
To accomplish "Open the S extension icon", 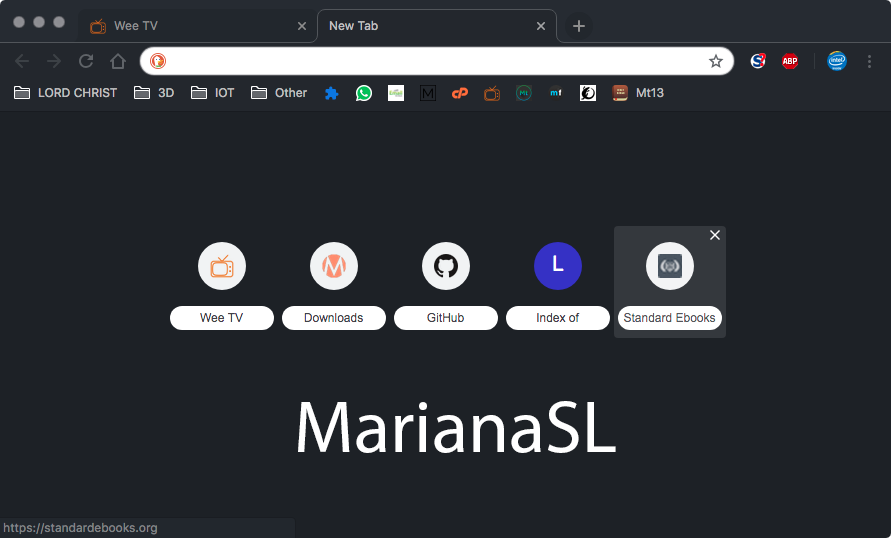I will [757, 61].
